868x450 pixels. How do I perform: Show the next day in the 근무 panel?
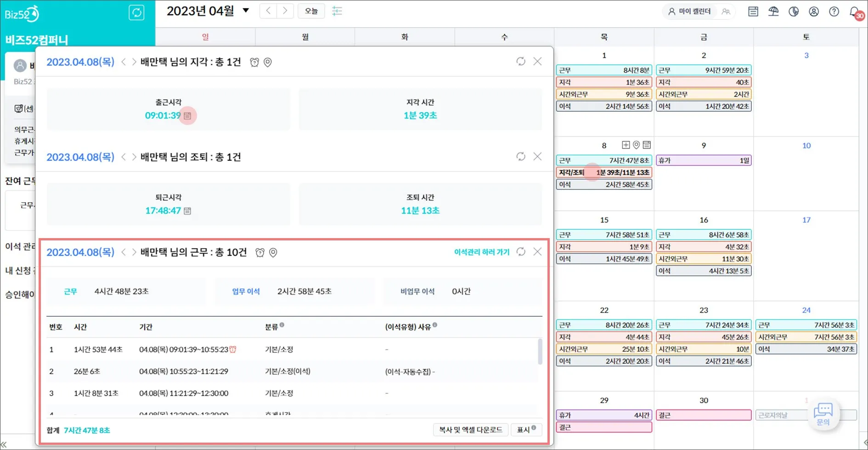[x=134, y=252]
